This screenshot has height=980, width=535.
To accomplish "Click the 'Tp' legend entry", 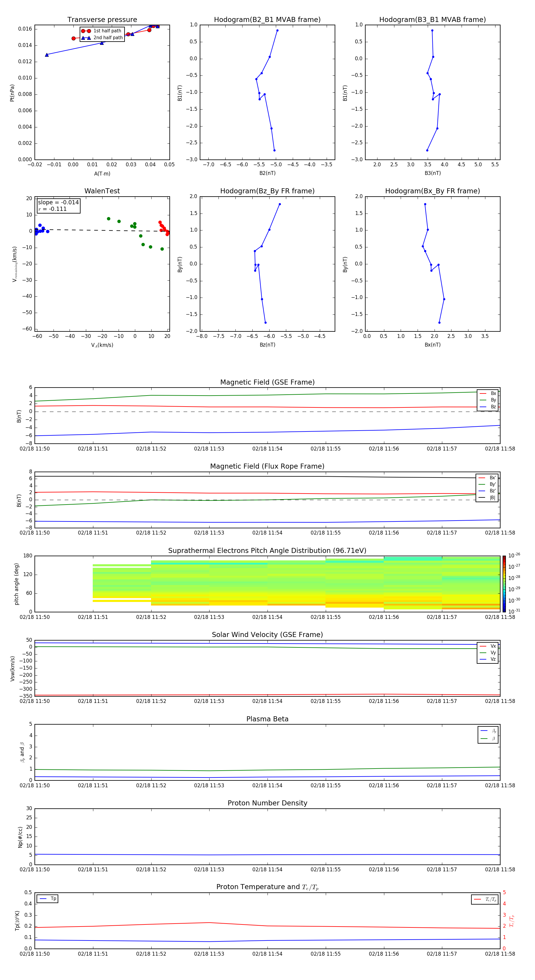I will (x=48, y=899).
